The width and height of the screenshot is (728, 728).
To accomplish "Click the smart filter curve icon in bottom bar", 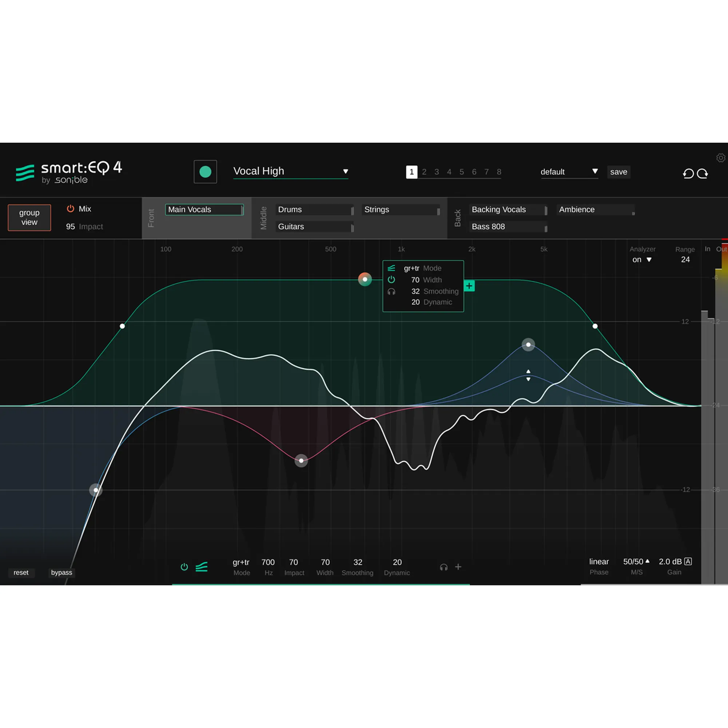I will point(202,567).
